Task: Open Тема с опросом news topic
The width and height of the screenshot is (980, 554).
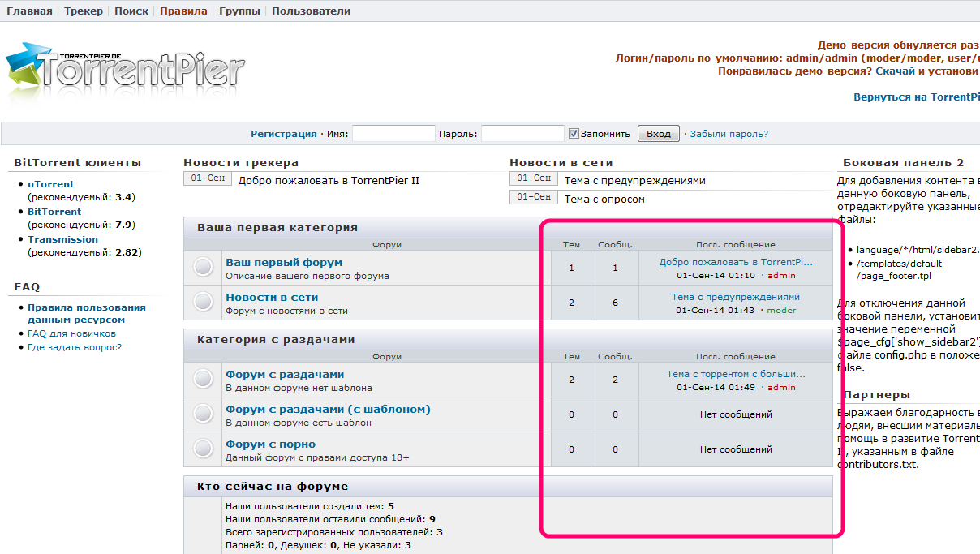Action: coord(604,199)
